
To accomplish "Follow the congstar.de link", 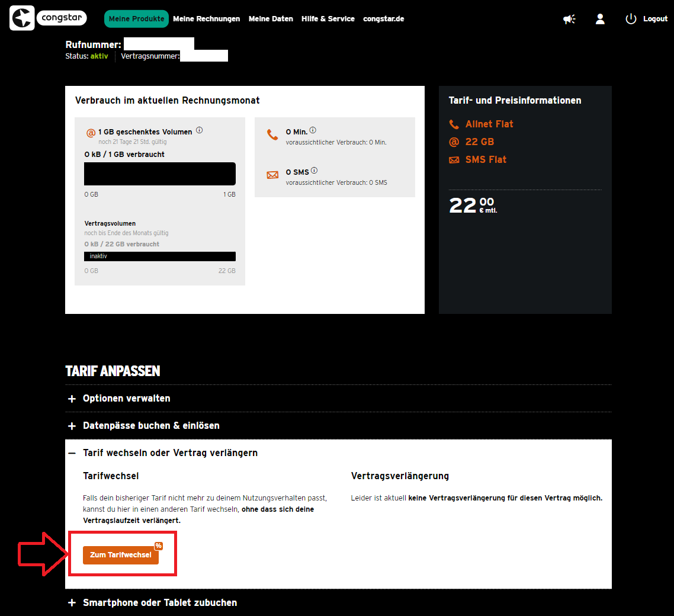I will [383, 19].
